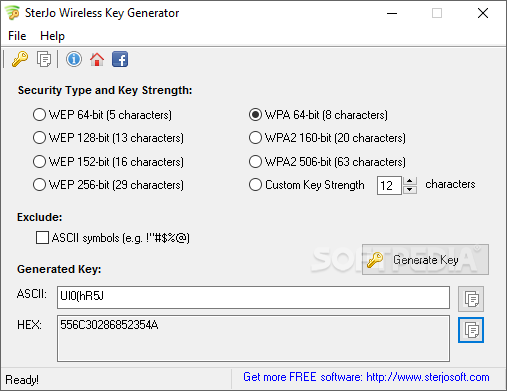This screenshot has height=391, width=507.
Task: Decrease custom character count with down arrow
Action: pos(410,190)
